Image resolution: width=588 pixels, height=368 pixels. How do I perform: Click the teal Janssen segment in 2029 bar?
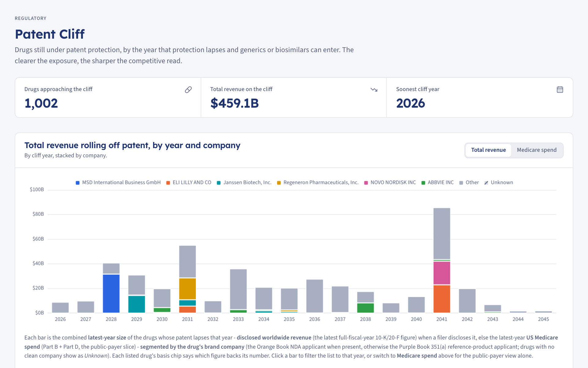(x=137, y=304)
